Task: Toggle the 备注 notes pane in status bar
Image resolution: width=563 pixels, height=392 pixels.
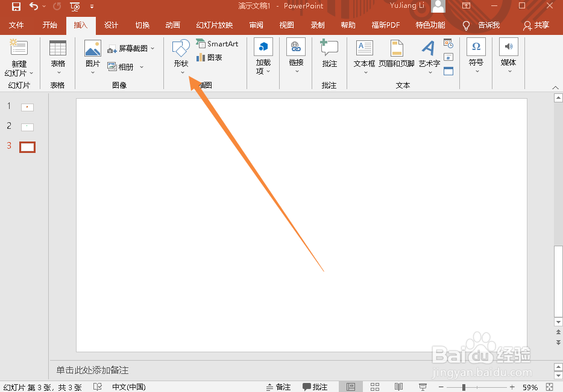Action: pos(278,387)
